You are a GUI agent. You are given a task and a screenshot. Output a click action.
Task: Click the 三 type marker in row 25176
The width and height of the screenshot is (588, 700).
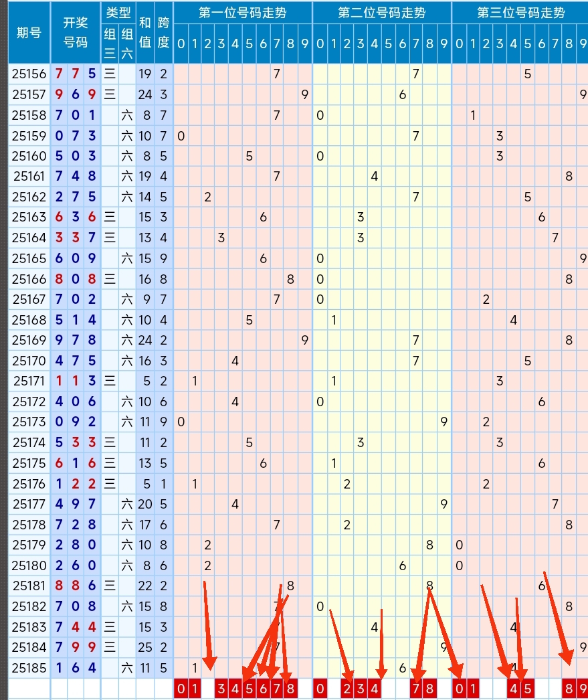[110, 484]
